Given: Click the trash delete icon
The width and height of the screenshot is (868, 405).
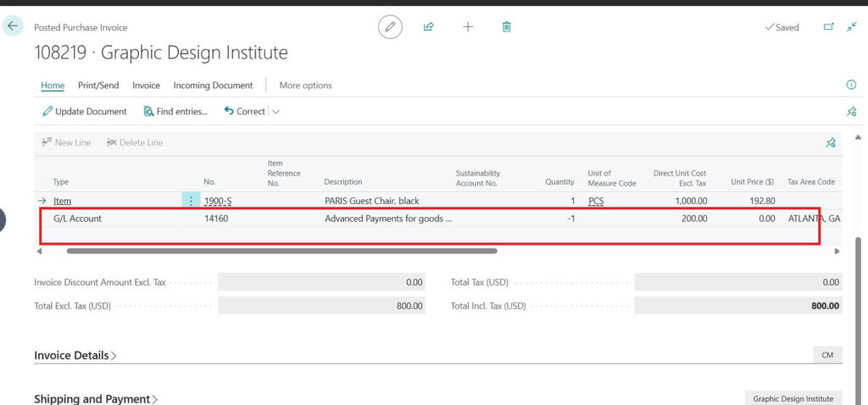Looking at the screenshot, I should coord(507,27).
